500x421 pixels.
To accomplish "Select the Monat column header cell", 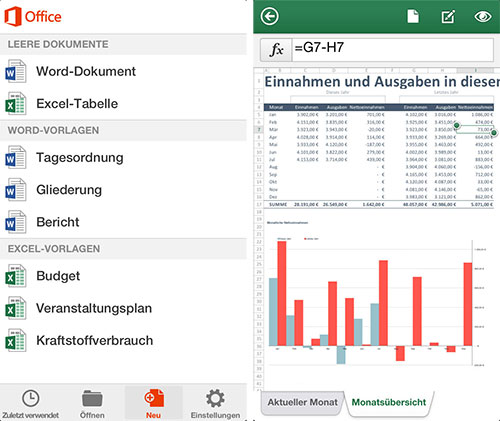I will click(276, 107).
